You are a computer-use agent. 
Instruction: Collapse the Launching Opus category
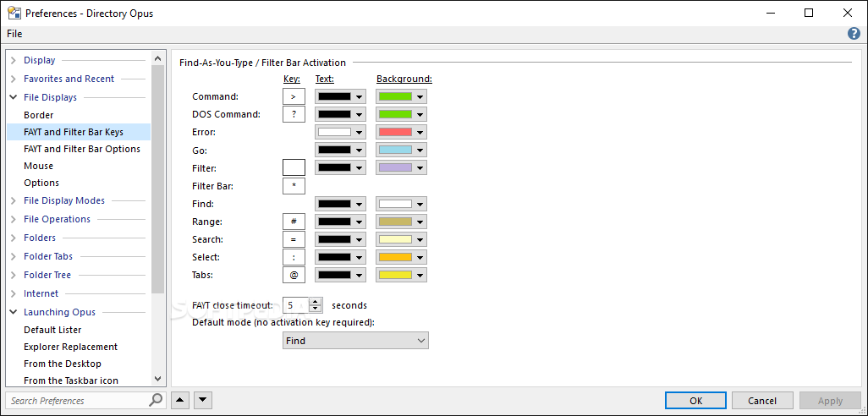click(x=14, y=312)
